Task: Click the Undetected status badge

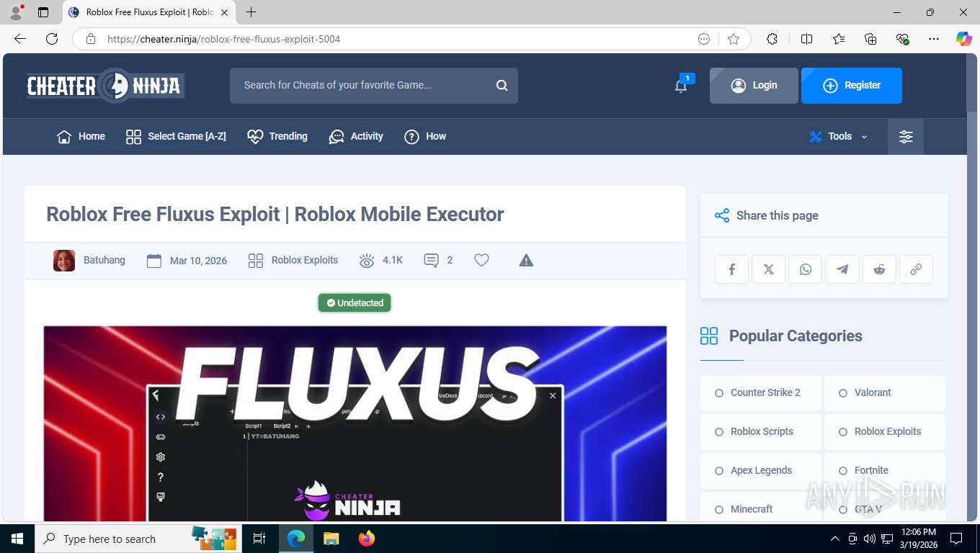Action: (x=355, y=303)
